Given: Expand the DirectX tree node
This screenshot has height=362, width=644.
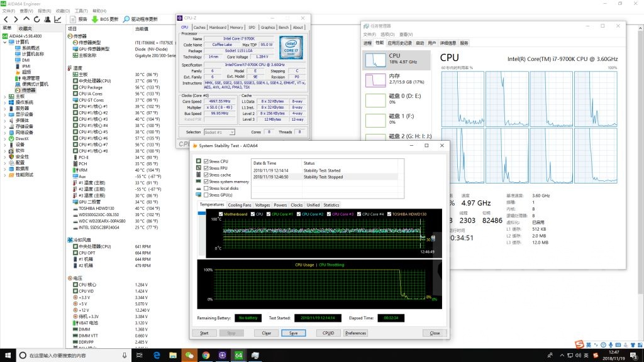Looking at the screenshot, I should [5, 139].
